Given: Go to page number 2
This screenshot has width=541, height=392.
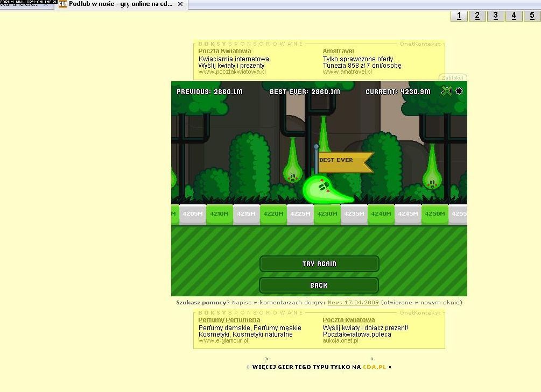Looking at the screenshot, I should 477,16.
